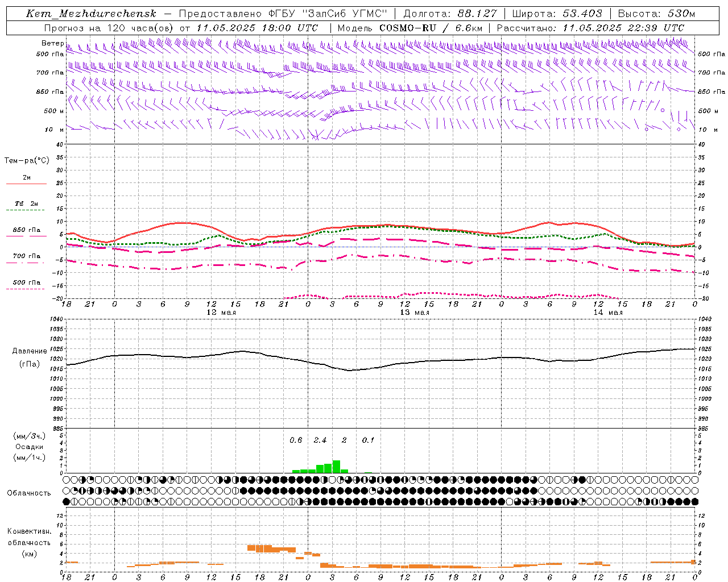Click the 0.1 precipitation total value
The image size is (728, 582).
pos(369,440)
